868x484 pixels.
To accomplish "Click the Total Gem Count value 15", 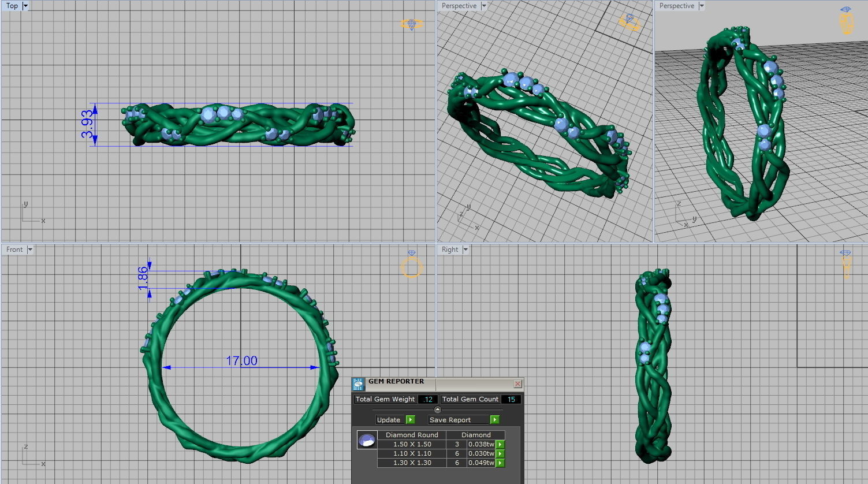I will (x=511, y=399).
